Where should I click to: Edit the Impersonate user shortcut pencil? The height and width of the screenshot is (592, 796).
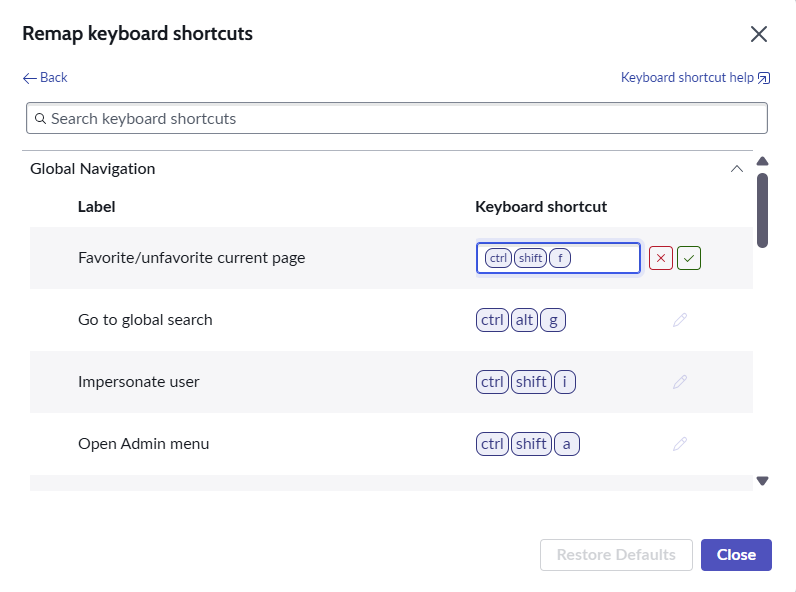(x=680, y=382)
